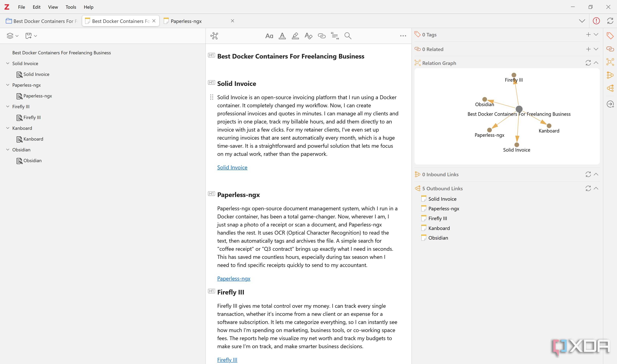Expand the tab list dropdown chevron

click(x=582, y=21)
